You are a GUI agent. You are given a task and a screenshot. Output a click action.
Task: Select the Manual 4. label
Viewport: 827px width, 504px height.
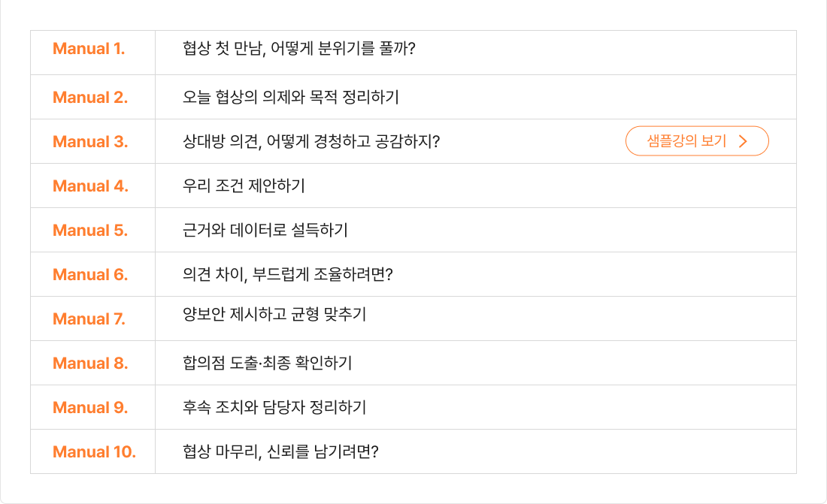click(90, 186)
